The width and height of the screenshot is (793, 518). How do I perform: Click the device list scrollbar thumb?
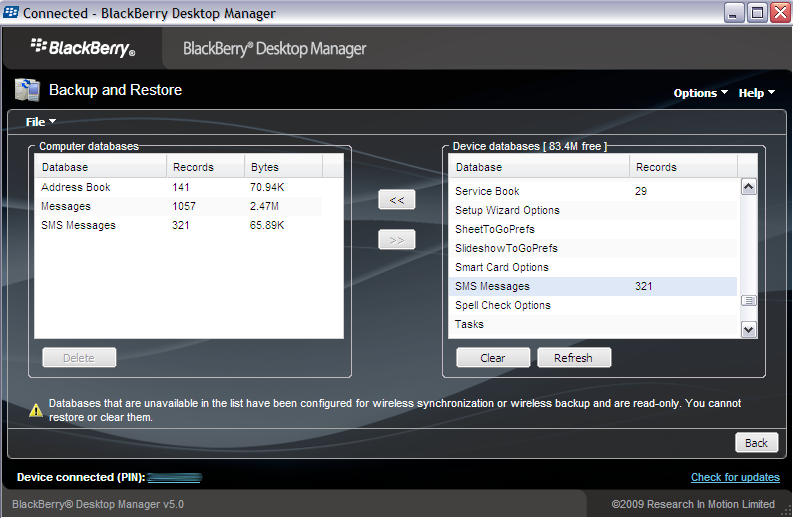(748, 300)
